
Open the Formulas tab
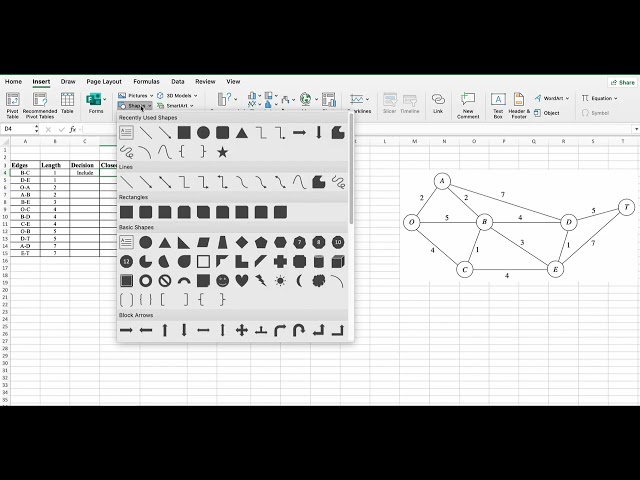147,82
